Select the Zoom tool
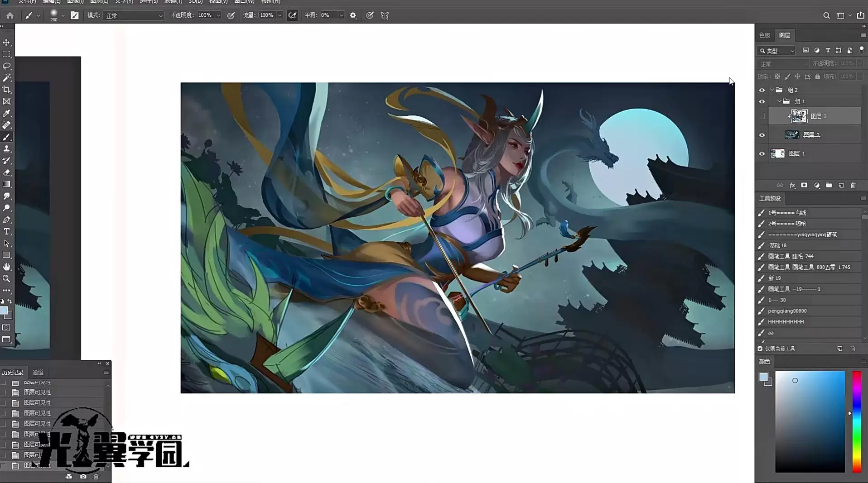Image resolution: width=868 pixels, height=483 pixels. [6, 278]
